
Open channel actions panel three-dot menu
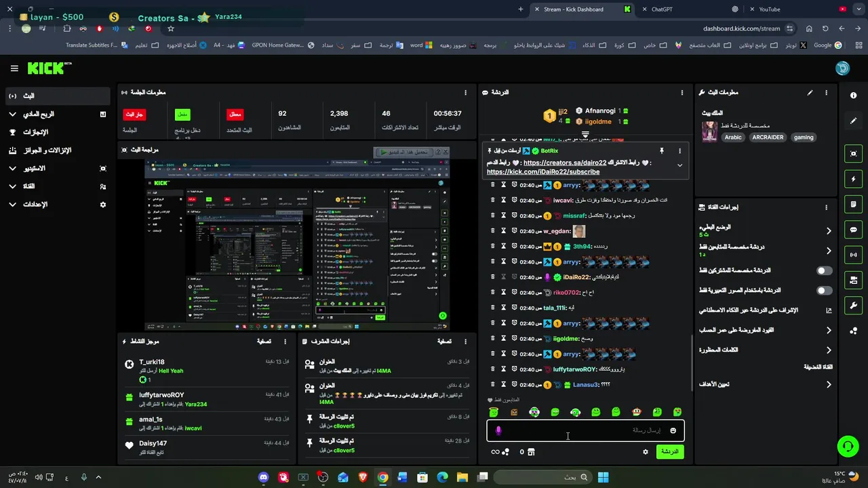tap(826, 207)
